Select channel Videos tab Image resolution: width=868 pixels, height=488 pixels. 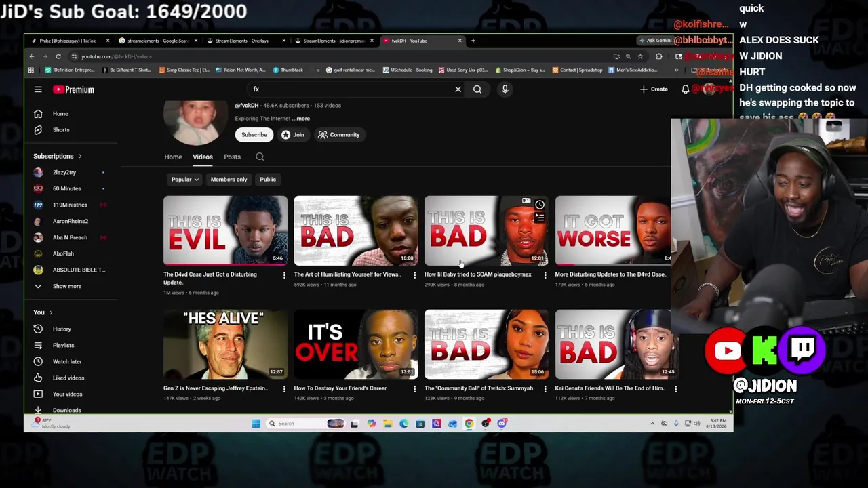pyautogui.click(x=203, y=157)
